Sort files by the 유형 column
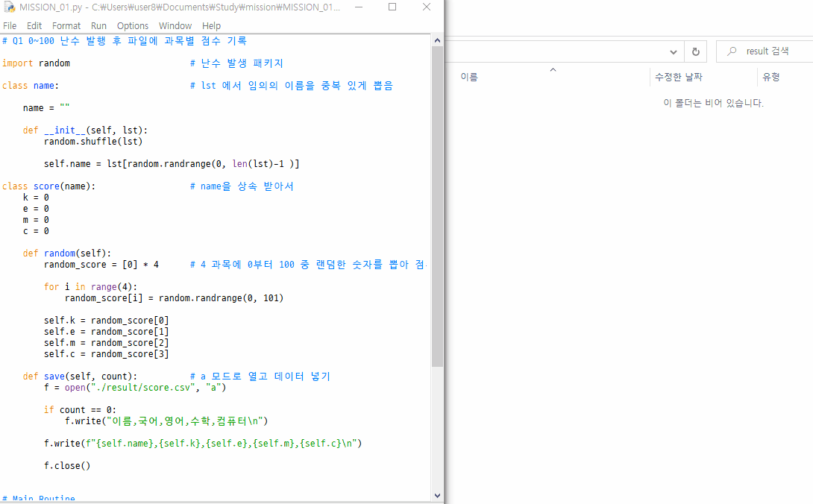Image resolution: width=813 pixels, height=504 pixels. (772, 77)
